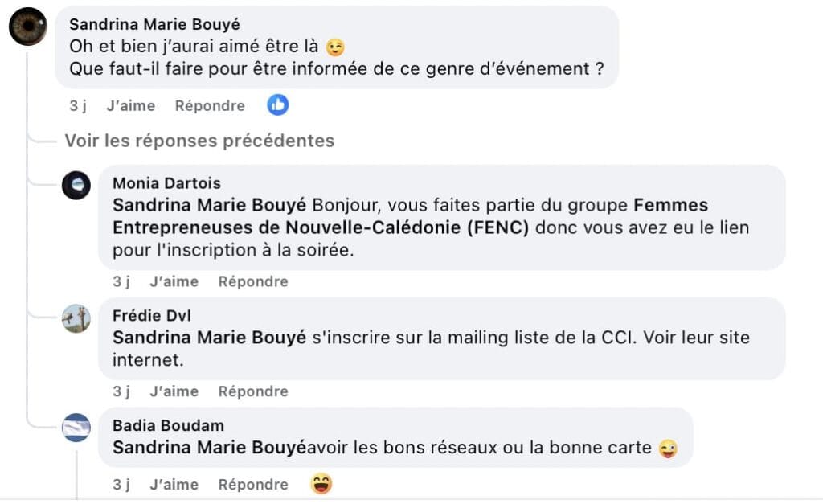823x504 pixels.
Task: Click the winking emoji in Sandrina's comment
Action: click(x=335, y=47)
